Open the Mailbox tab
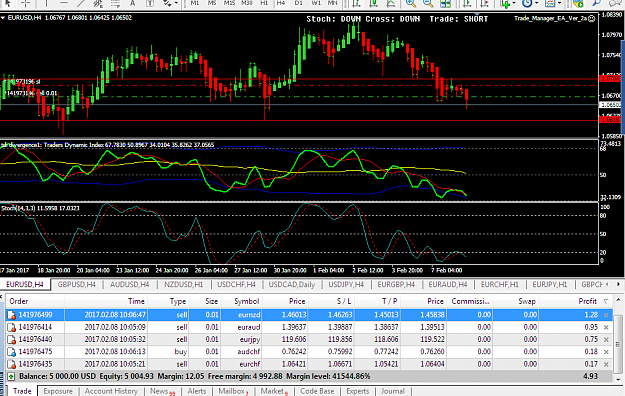This screenshot has height=396, width=625. click(233, 391)
